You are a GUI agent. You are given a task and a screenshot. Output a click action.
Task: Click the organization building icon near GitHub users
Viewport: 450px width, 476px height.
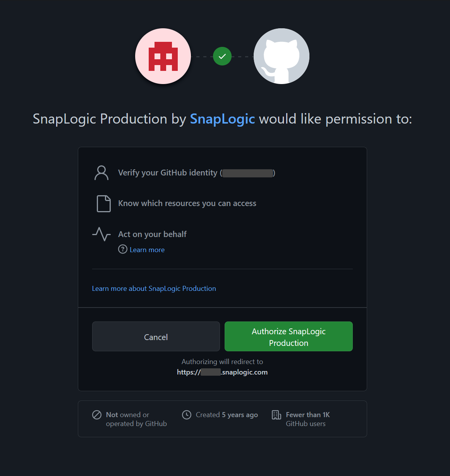tap(276, 415)
